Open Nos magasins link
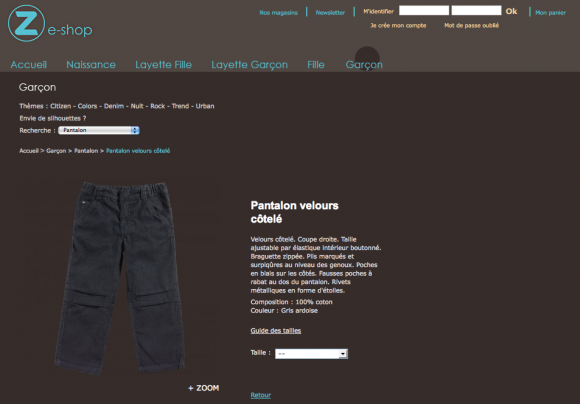The image size is (580, 404). [279, 13]
